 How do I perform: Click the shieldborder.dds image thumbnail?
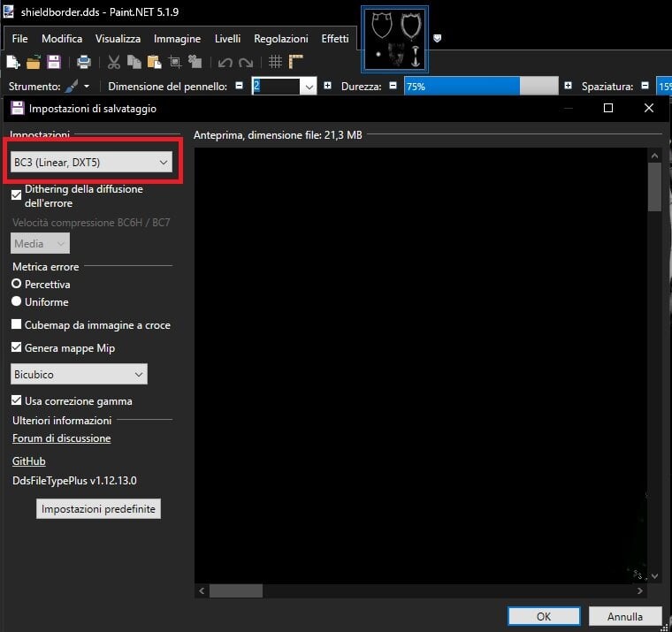(x=394, y=39)
